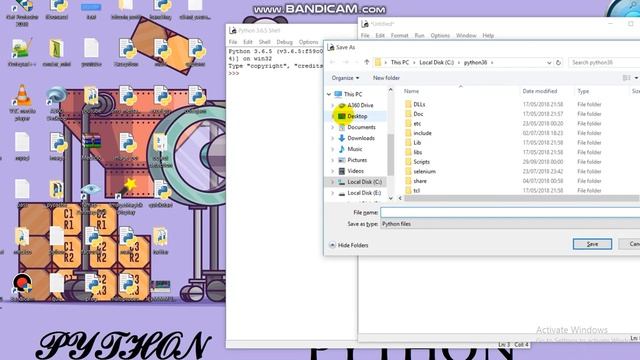Open Debug menu in Python Shell window
640x360 pixels.
[284, 42]
